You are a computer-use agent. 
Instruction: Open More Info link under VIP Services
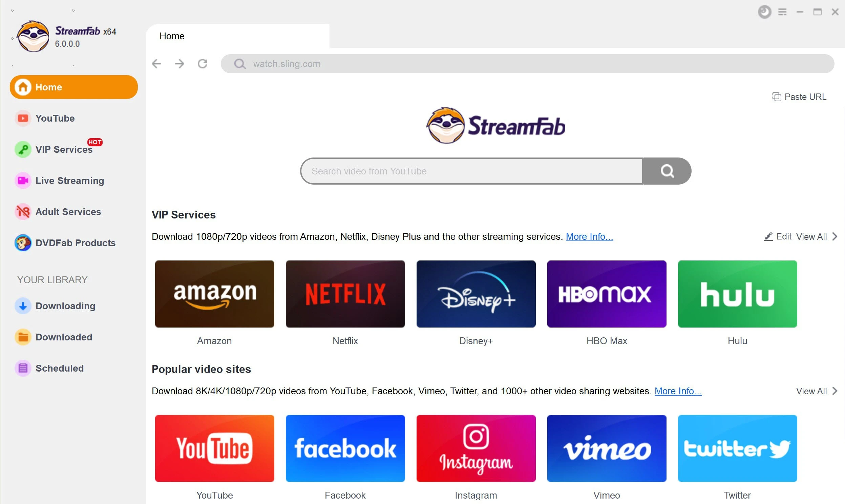tap(589, 237)
